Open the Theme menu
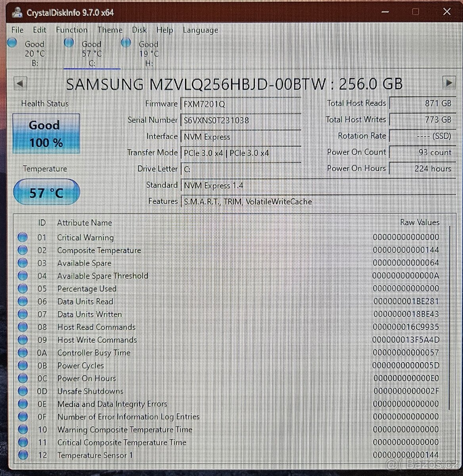 (x=110, y=30)
